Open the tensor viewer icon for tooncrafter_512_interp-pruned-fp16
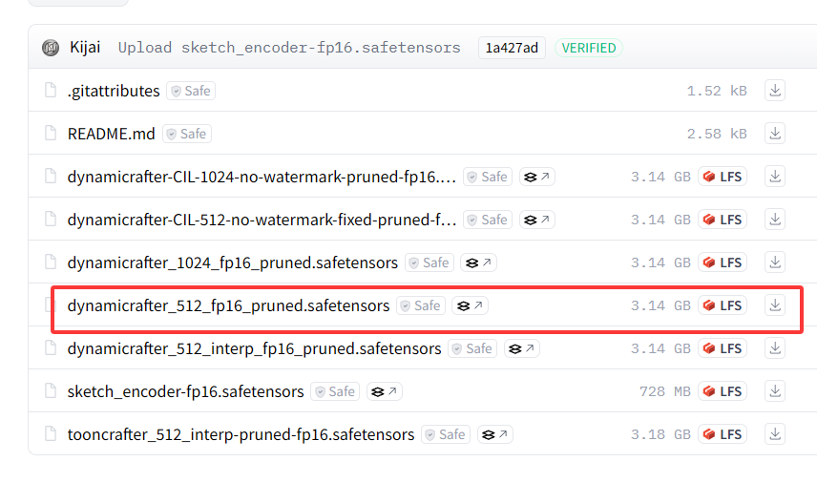 point(495,434)
